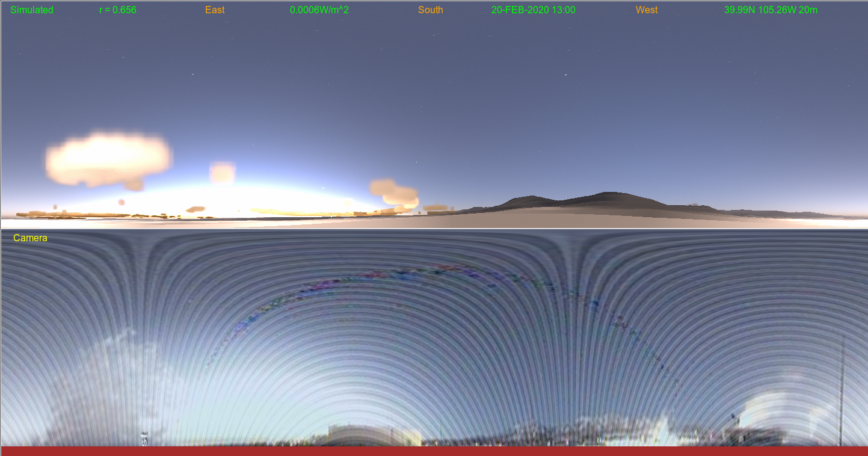This screenshot has height=456, width=868.
Task: Click the orange "East" direction label
Action: [215, 10]
